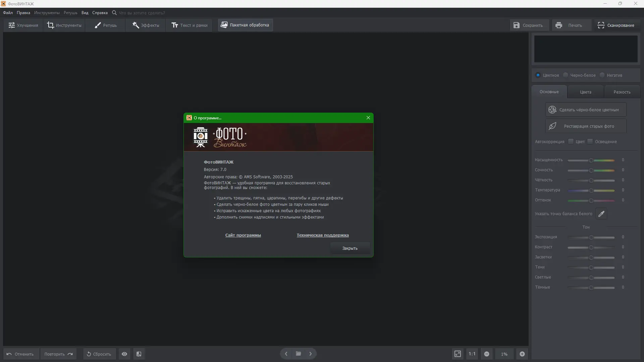Click the fit-to-screen icon
The width and height of the screenshot is (644, 362).
click(458, 354)
